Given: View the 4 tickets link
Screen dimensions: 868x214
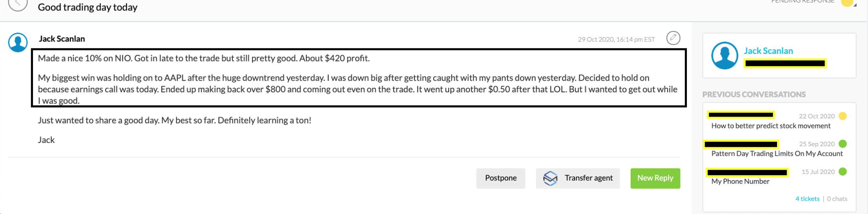Looking at the screenshot, I should pyautogui.click(x=807, y=199).
